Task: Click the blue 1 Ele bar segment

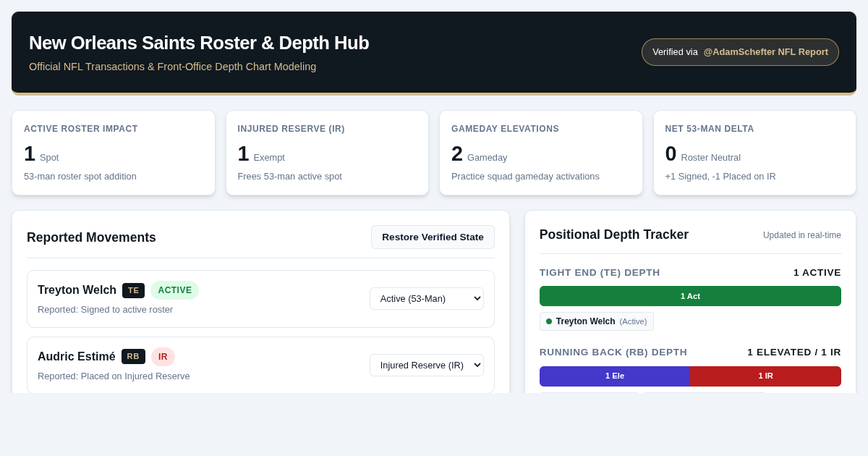Action: click(615, 376)
